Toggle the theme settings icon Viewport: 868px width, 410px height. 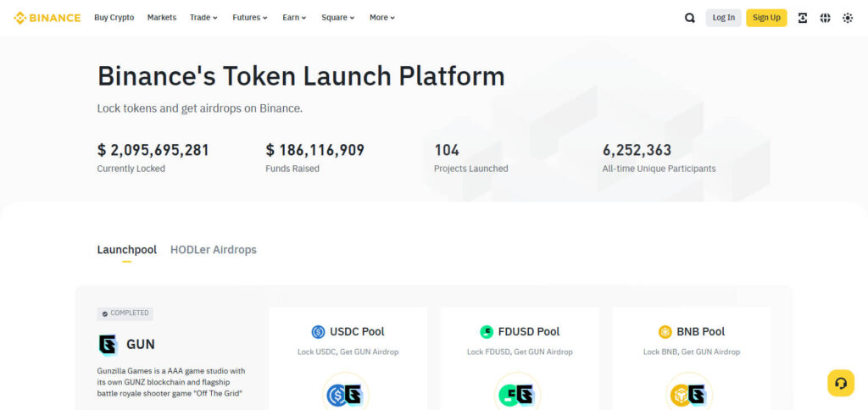coord(848,18)
